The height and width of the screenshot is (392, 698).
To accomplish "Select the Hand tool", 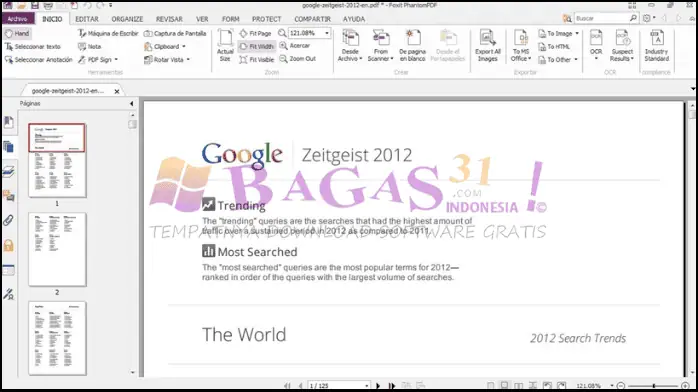I will pyautogui.click(x=17, y=33).
